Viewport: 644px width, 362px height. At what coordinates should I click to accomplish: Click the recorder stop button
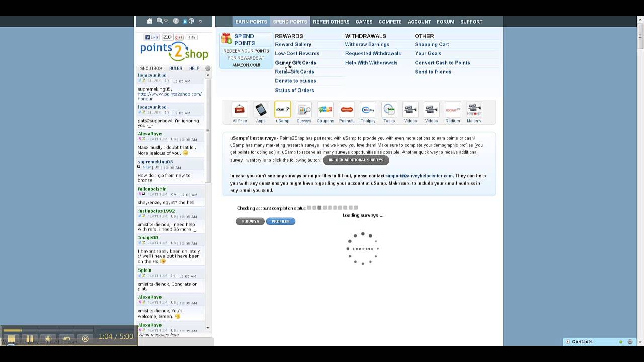tap(11, 338)
